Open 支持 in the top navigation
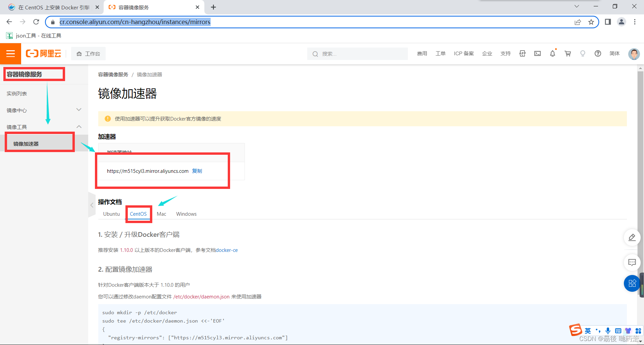The image size is (644, 345). 505,54
